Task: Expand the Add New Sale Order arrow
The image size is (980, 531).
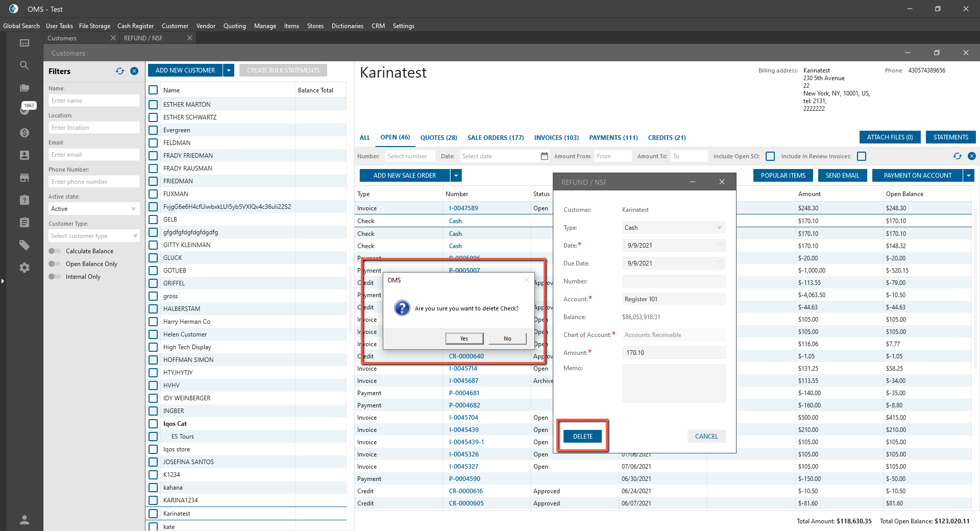Action: pos(456,176)
